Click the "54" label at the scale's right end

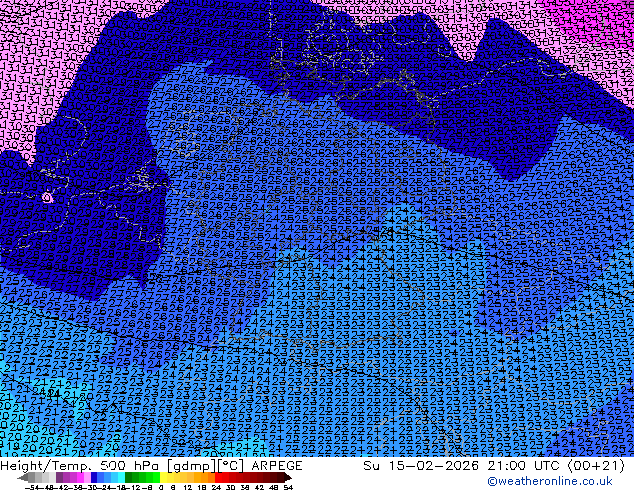click(288, 487)
